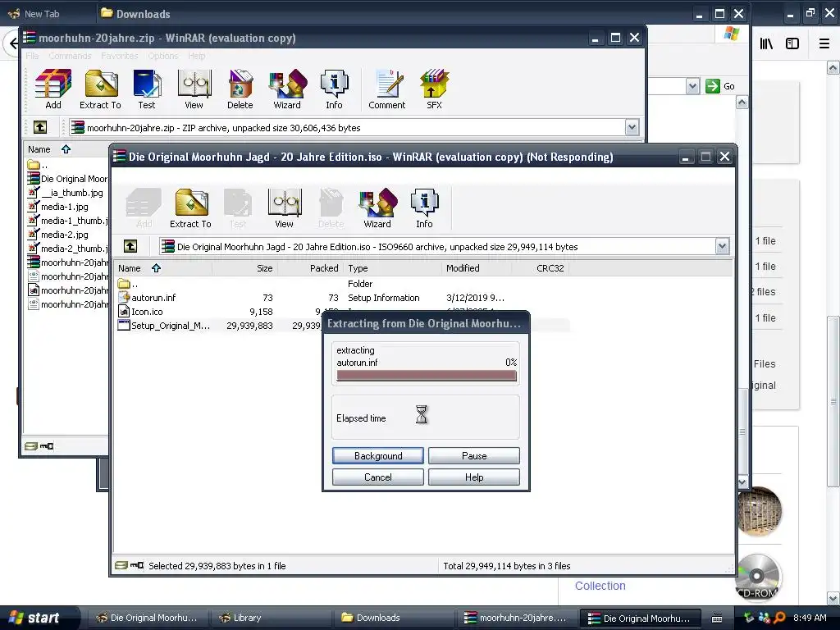840x630 pixels.
Task: Toggle browser sidebar icon
Action: coord(792,43)
